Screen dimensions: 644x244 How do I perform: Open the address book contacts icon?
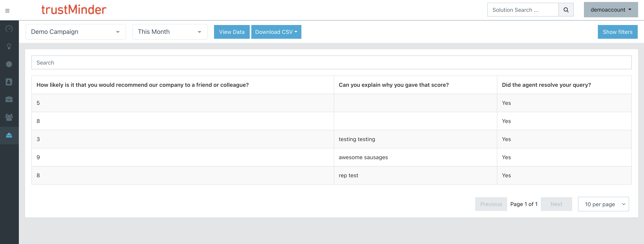9,82
